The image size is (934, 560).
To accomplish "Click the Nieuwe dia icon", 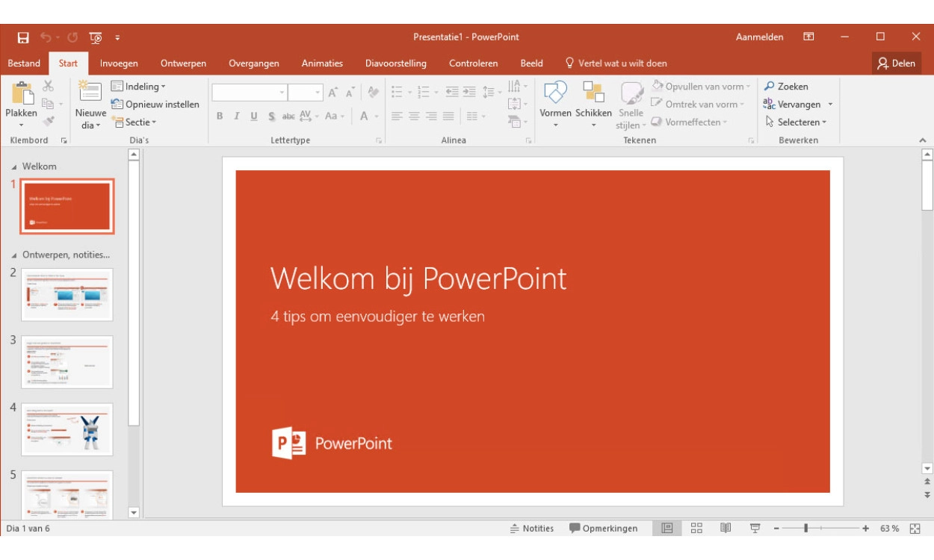I will click(90, 93).
